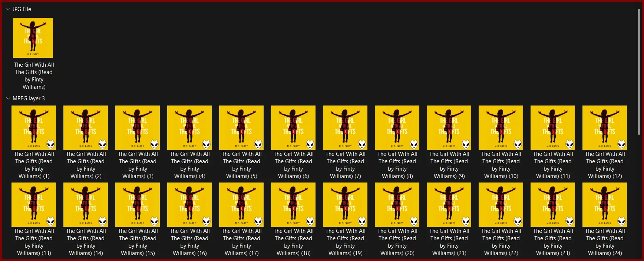Viewport: 644px width, 261px height.
Task: Select MP3 file icon numbered (8)
Action: [397, 128]
